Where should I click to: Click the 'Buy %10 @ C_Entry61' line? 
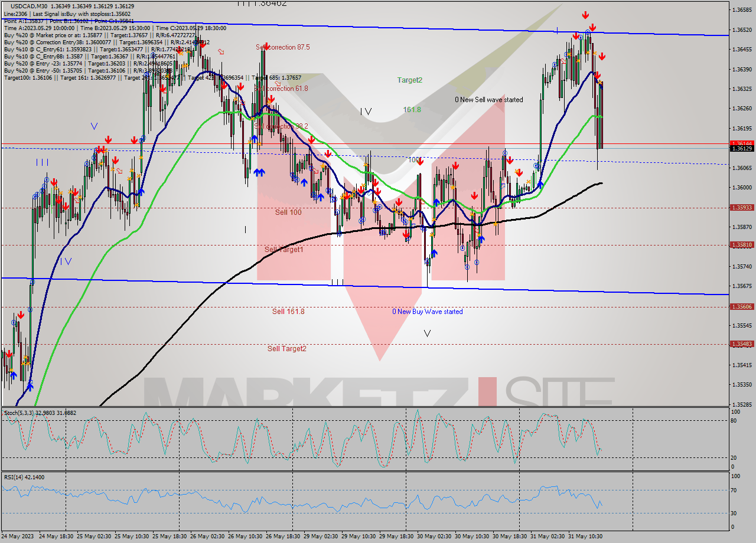97,49
